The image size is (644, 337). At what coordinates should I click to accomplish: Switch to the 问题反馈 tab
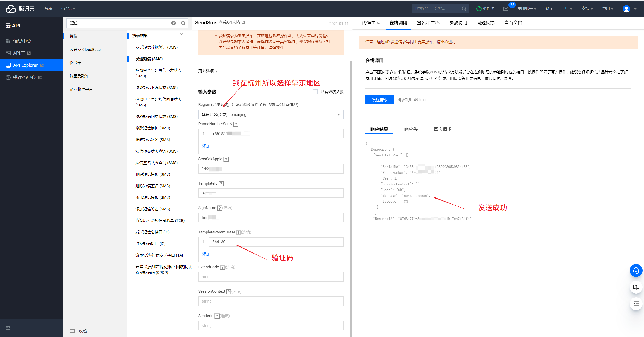click(486, 23)
